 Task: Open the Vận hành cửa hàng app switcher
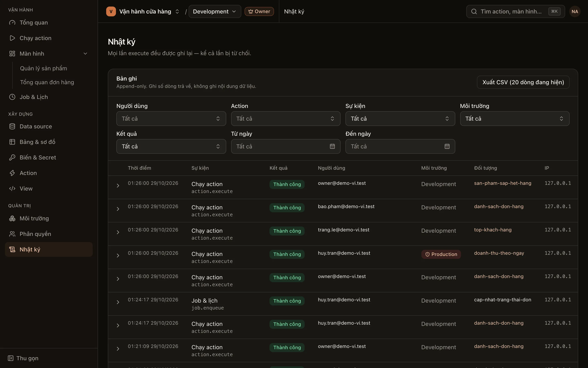(x=143, y=11)
